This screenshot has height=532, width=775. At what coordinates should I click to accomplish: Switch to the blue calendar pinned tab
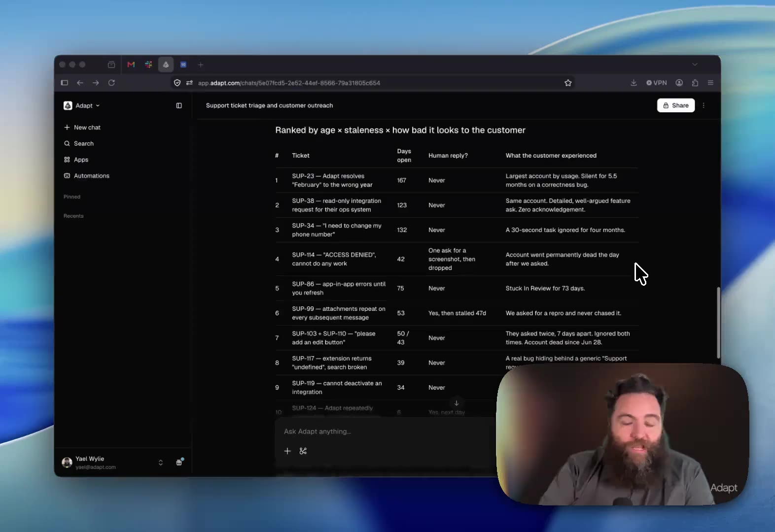coord(183,65)
